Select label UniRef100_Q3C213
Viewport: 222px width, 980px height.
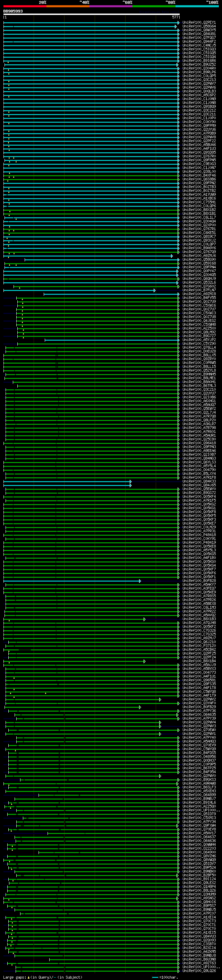click(199, 80)
